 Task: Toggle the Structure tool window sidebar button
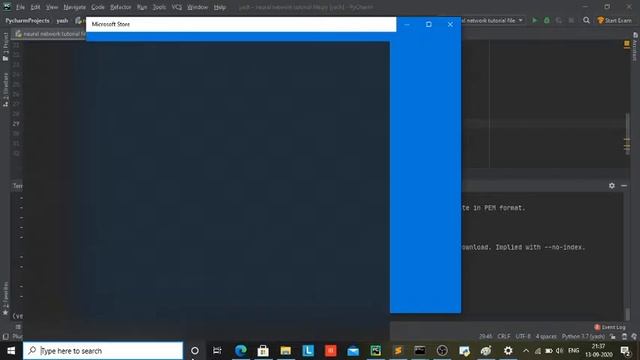tap(5, 90)
